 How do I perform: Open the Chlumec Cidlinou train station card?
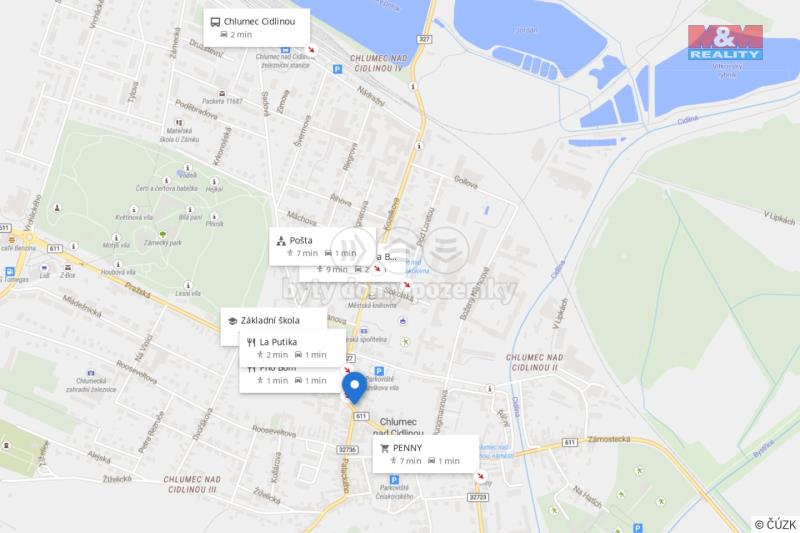257,28
